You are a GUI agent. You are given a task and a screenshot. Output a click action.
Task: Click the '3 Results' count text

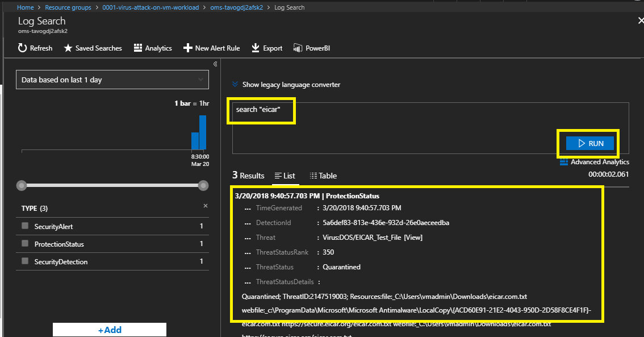tap(249, 176)
